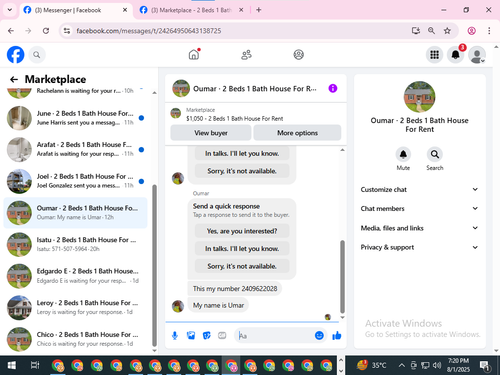500x375 pixels.
Task: Open the browser zoom magnifier icon
Action: [431, 31]
